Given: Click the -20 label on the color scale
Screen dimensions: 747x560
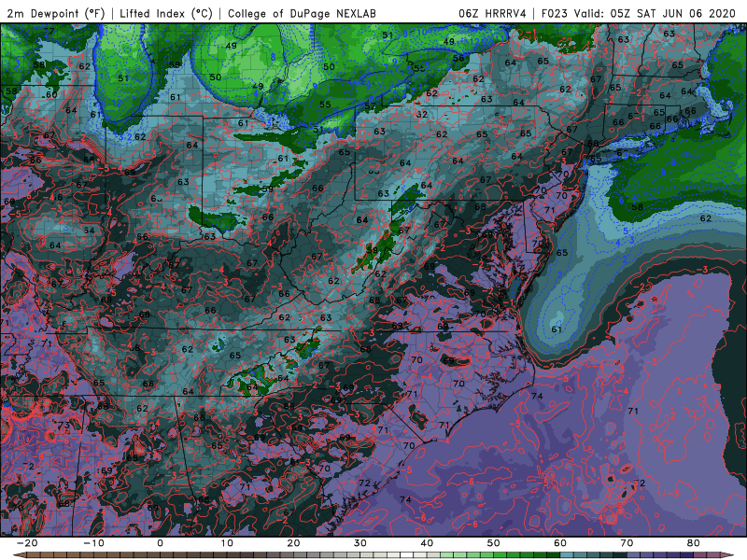Looking at the screenshot, I should pos(27,543).
